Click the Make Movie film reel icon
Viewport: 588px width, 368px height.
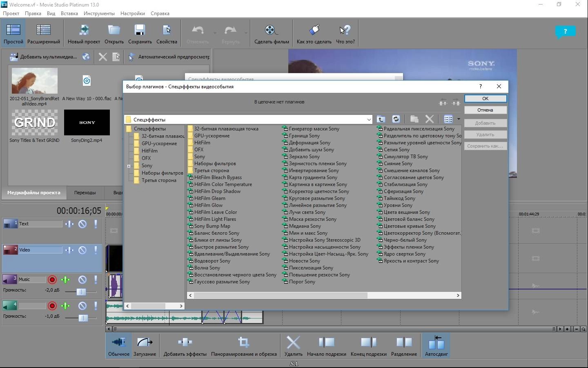[x=271, y=31]
